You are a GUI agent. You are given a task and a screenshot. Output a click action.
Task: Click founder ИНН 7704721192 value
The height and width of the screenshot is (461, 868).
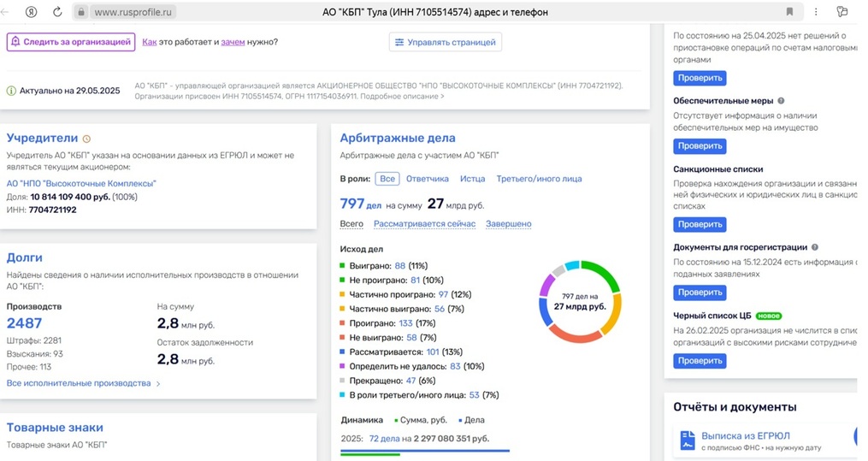52,210
